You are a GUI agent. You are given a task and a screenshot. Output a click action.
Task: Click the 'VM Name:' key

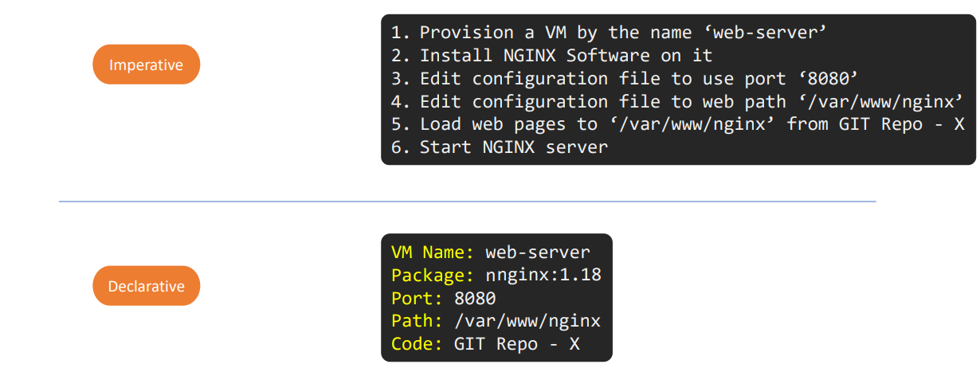pos(433,253)
